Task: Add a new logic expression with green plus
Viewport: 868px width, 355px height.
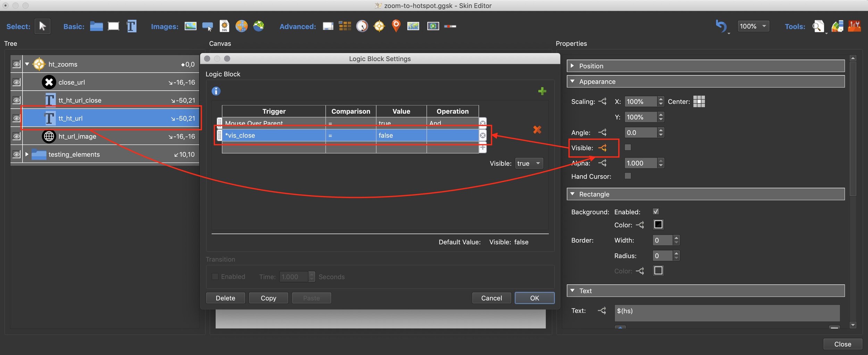Action: click(x=542, y=91)
